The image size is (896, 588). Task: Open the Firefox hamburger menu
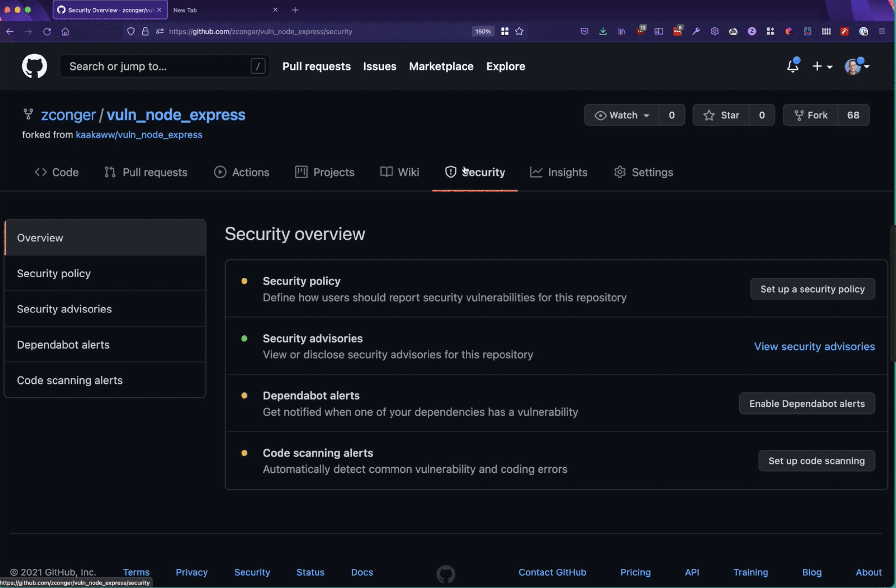click(x=882, y=32)
